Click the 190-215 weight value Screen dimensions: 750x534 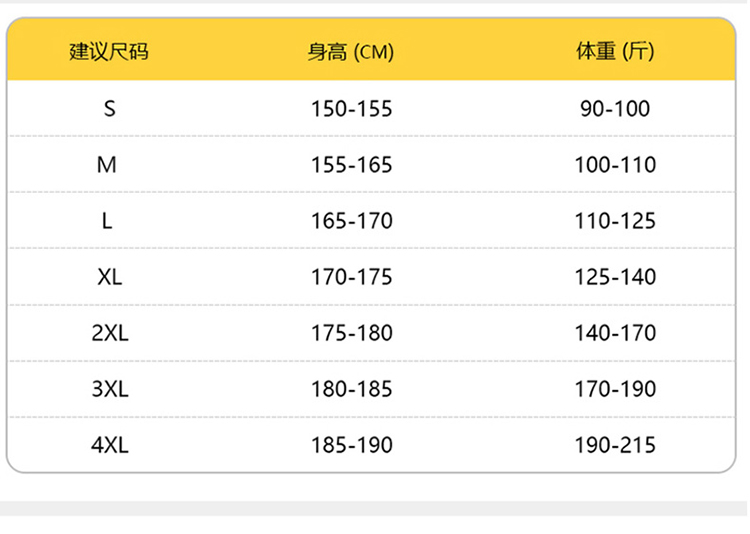[x=615, y=445]
